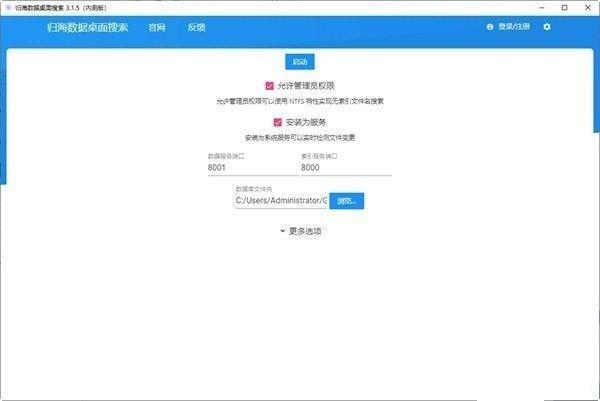
Task: Open the 官网 header menu item
Action: (157, 27)
